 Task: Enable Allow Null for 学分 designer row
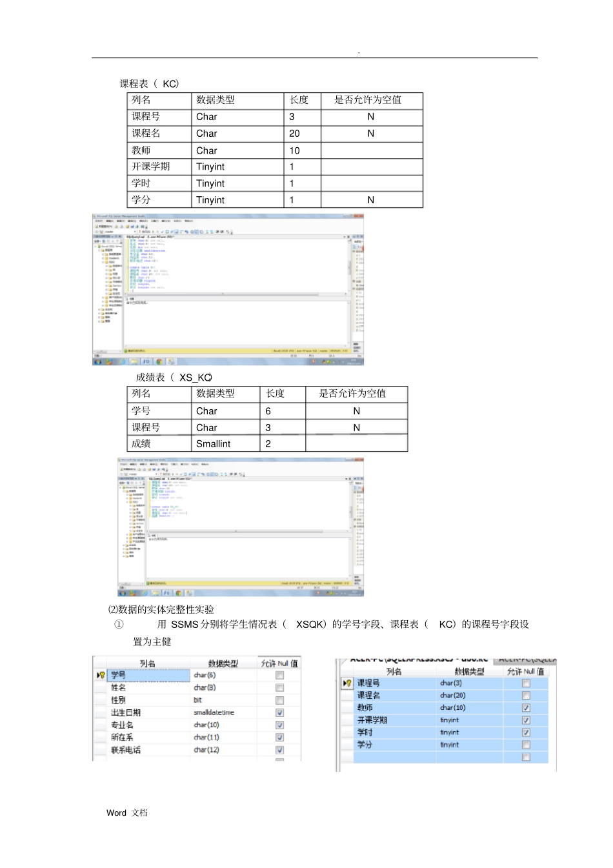[x=526, y=745]
